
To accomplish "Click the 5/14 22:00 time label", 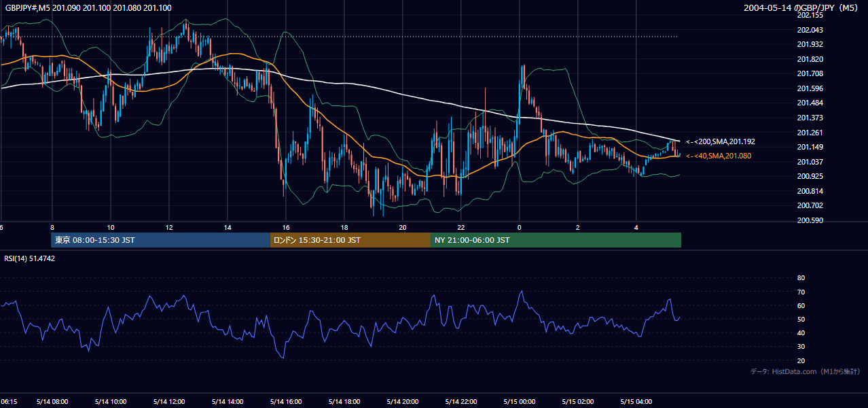I will 461,402.
